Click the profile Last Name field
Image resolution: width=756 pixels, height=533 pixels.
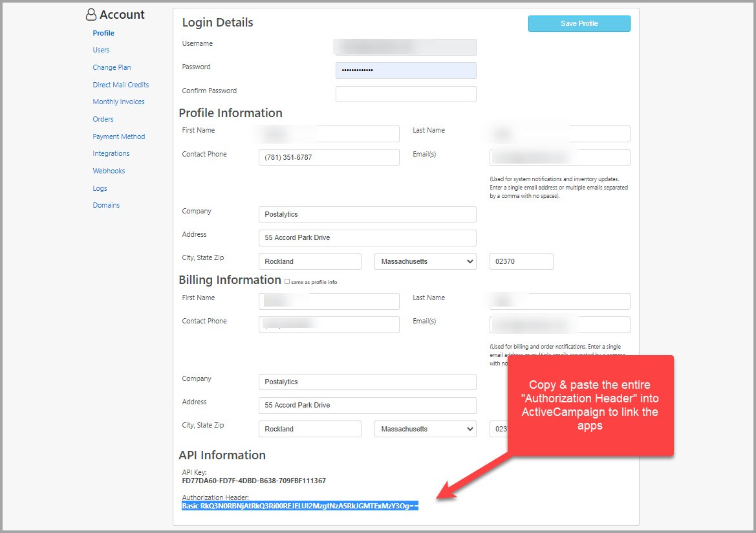(560, 134)
